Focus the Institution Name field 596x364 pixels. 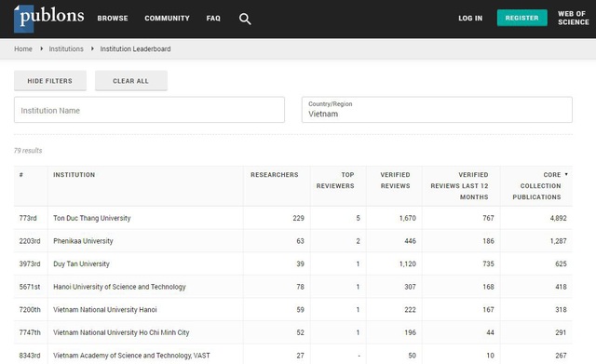point(149,110)
